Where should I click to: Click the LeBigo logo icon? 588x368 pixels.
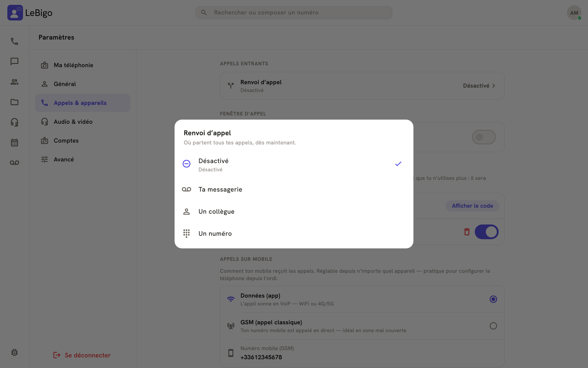pos(15,13)
